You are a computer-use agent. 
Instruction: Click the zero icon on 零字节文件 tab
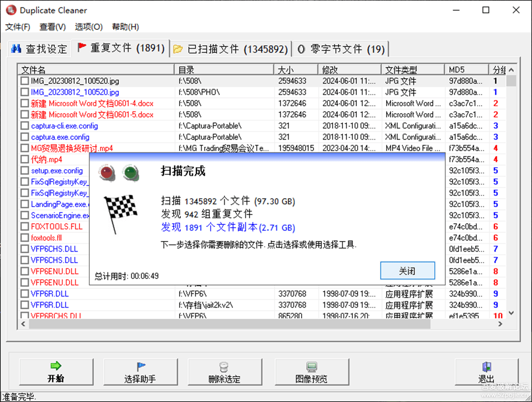(301, 49)
